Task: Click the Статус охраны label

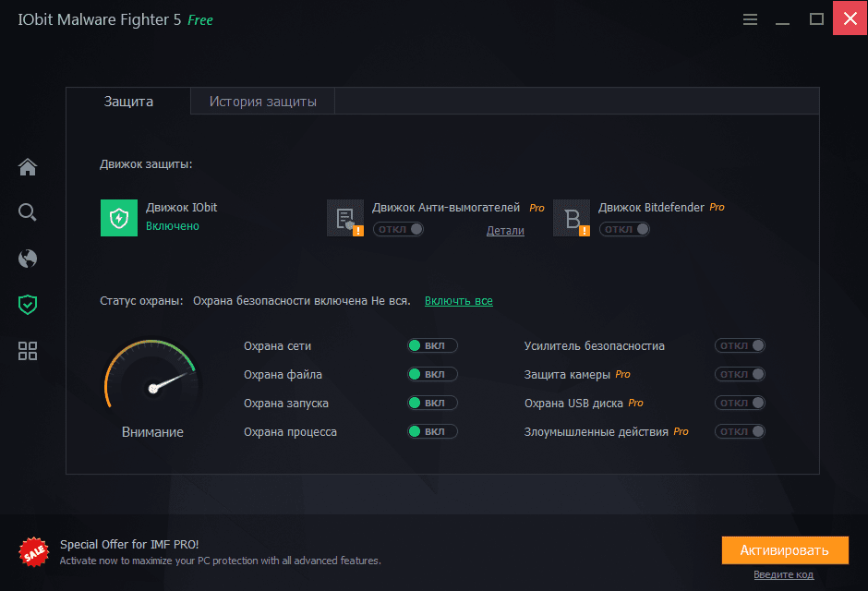Action: [x=141, y=301]
